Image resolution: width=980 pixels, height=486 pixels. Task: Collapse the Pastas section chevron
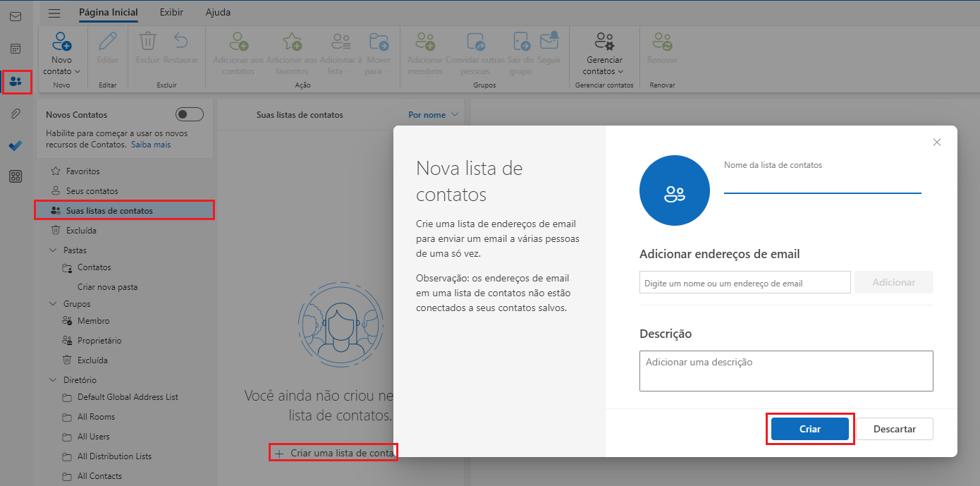click(x=53, y=250)
